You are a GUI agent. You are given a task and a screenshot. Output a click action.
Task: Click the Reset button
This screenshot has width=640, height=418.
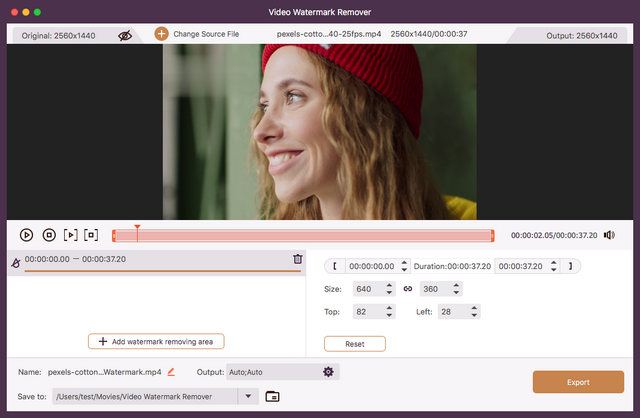pos(354,343)
